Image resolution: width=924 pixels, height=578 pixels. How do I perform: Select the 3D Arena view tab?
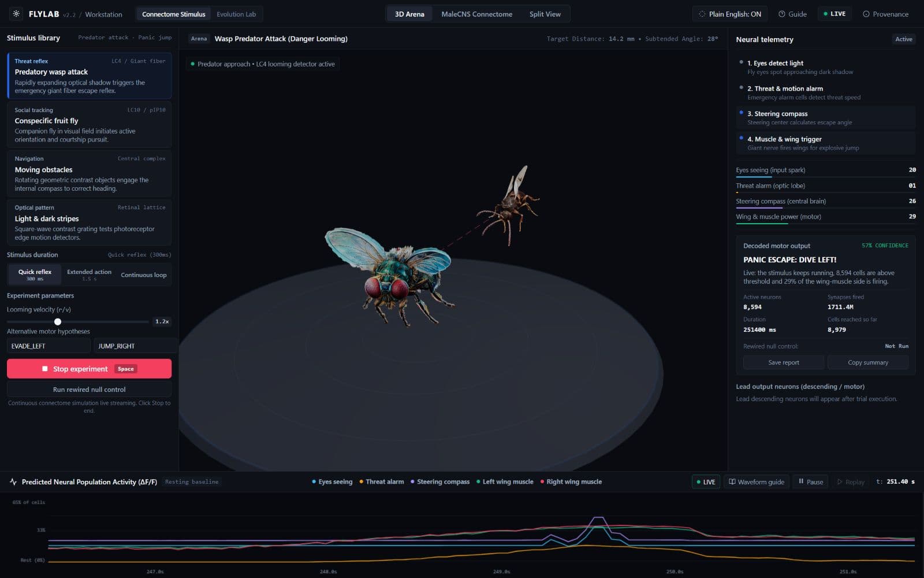point(409,14)
